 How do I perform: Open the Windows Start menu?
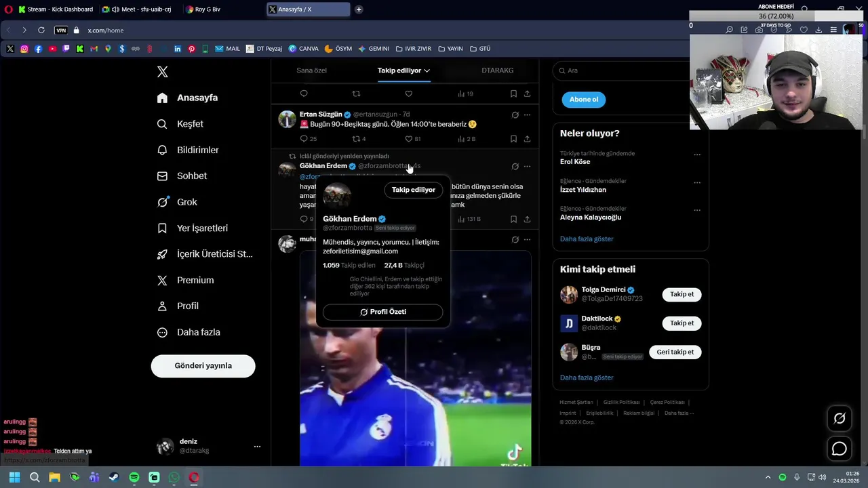(x=14, y=477)
